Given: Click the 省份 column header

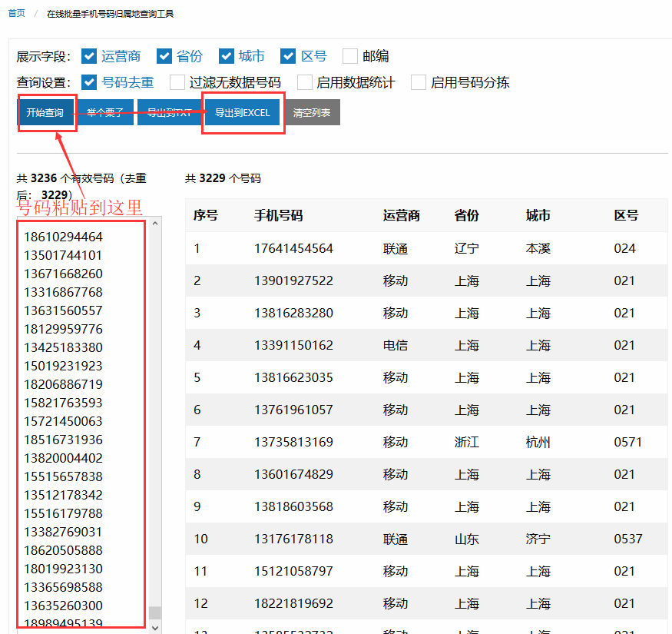Looking at the screenshot, I should point(467,215).
